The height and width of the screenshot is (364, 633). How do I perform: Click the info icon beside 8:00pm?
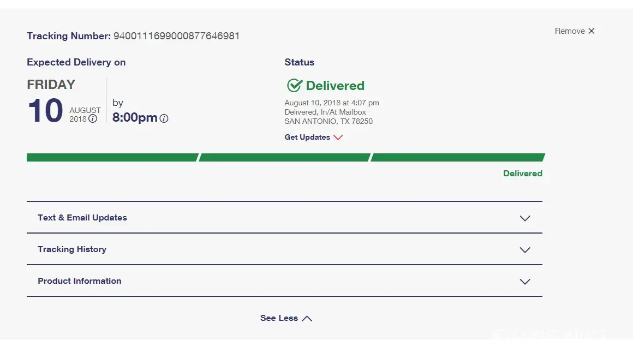164,118
